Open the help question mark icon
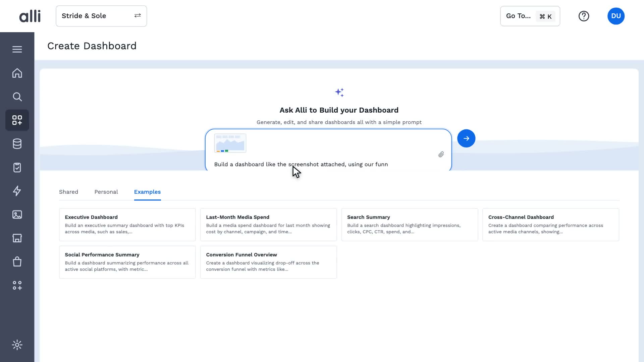This screenshot has height=362, width=644. coord(584,16)
